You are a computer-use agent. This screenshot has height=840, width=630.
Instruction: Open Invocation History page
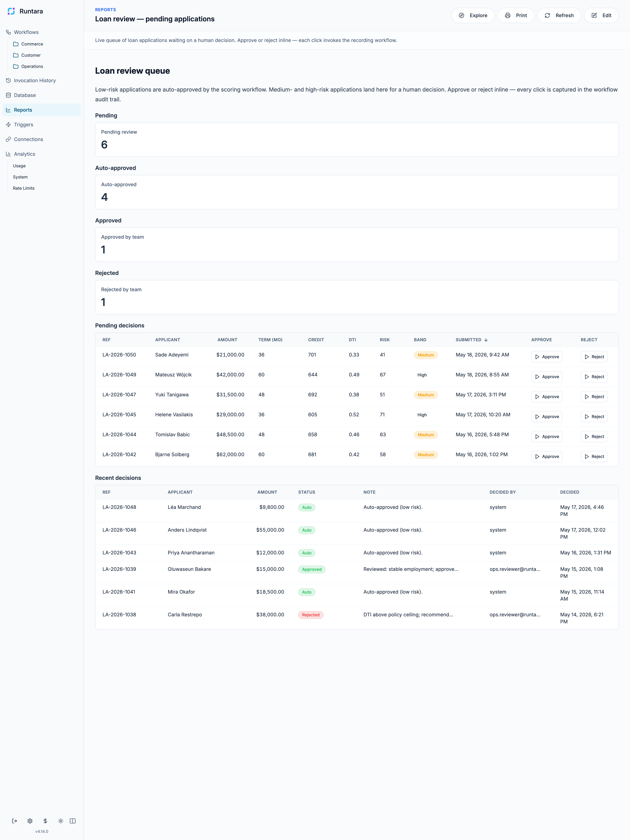tap(31, 80)
